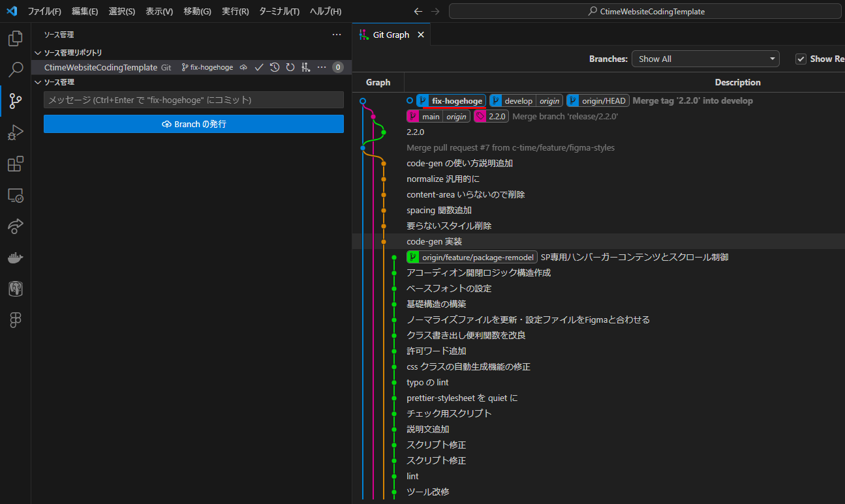Toggle the Show Remote Branches checkbox
The height and width of the screenshot is (504, 845).
pos(801,59)
